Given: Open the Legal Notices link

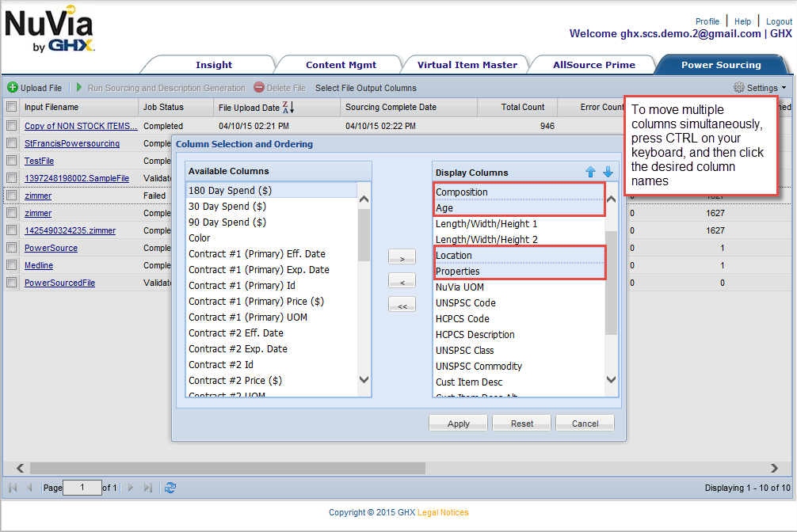Looking at the screenshot, I should (443, 512).
